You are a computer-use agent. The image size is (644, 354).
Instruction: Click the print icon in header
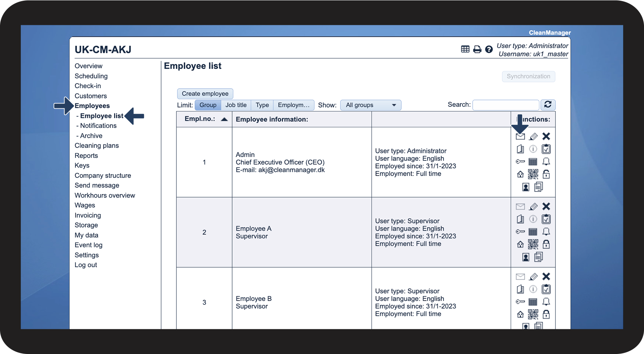tap(477, 49)
